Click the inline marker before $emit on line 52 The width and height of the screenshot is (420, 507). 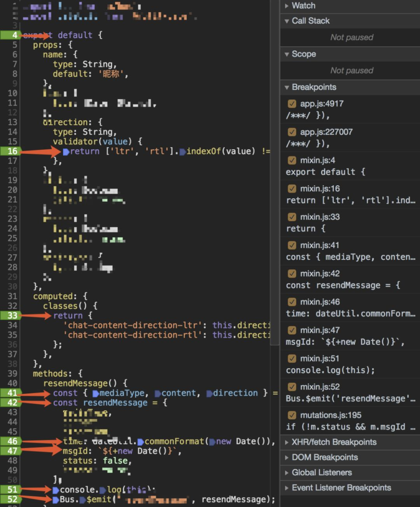[x=83, y=500]
